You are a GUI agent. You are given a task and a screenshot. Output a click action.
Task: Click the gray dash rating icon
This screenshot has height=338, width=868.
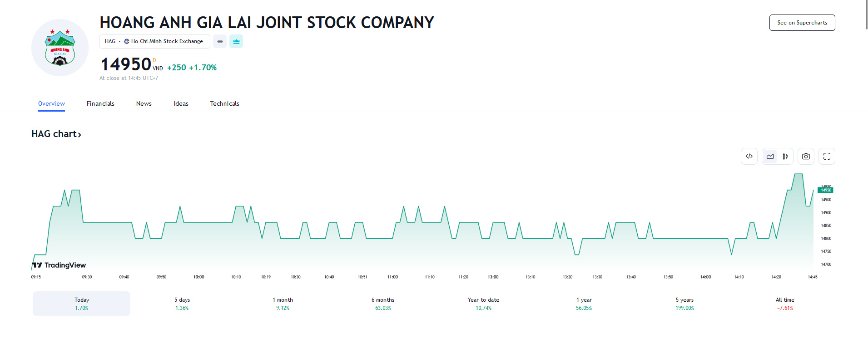pos(220,41)
